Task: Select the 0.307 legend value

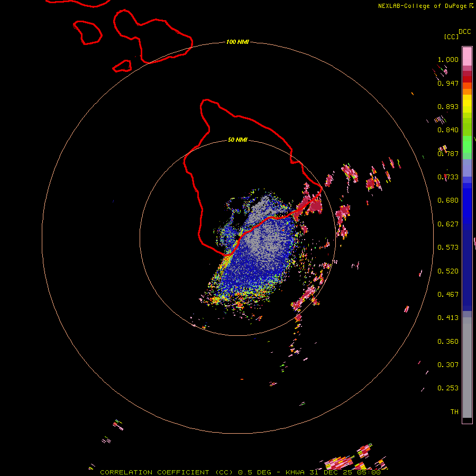Action: point(448,365)
